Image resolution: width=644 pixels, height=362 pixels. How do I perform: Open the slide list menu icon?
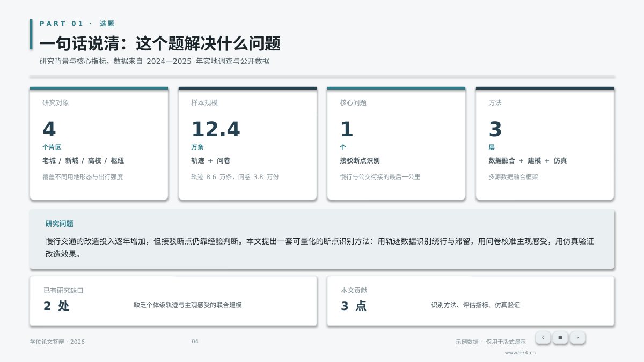(x=560, y=337)
